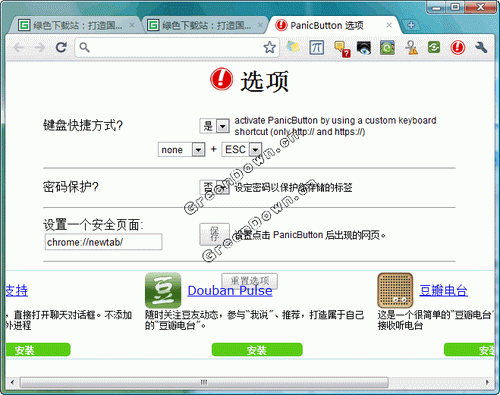
Task: Click the 设置一个安全页面 label
Action: click(x=93, y=225)
